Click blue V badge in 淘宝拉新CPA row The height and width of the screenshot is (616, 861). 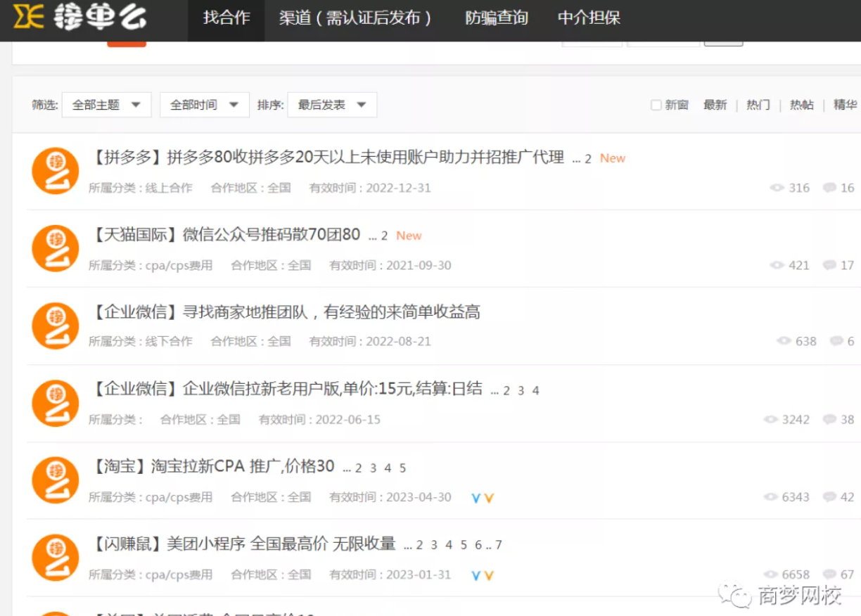(476, 498)
